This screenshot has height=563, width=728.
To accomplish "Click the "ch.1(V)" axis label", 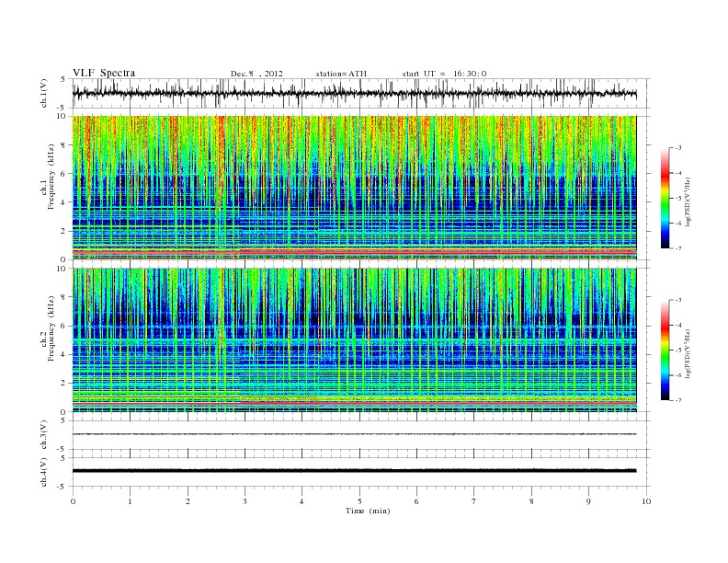I will (44, 93).
